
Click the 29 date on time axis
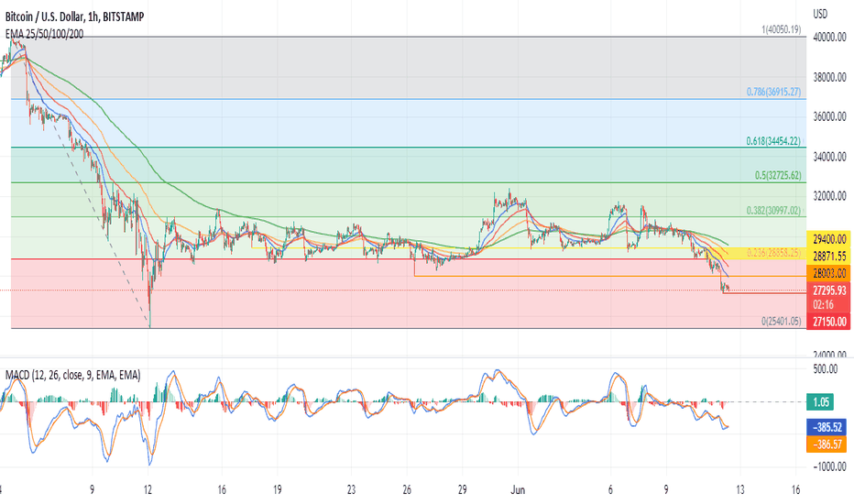[463, 490]
